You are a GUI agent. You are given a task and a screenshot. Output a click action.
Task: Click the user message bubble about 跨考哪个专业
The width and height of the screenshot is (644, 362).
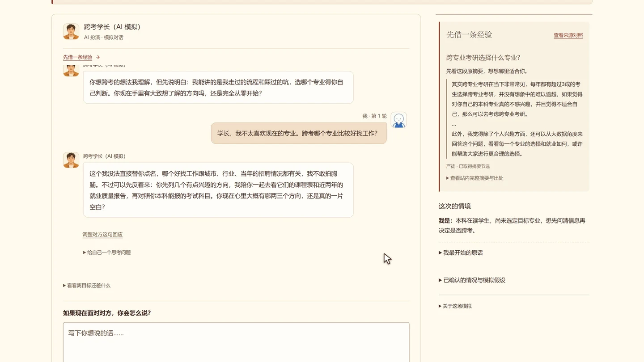[x=298, y=133]
